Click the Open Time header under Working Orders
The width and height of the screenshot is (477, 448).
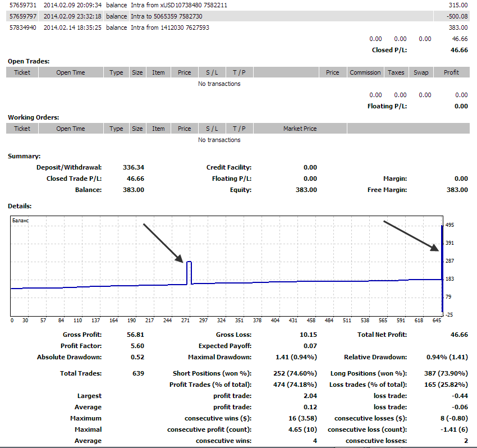(71, 129)
